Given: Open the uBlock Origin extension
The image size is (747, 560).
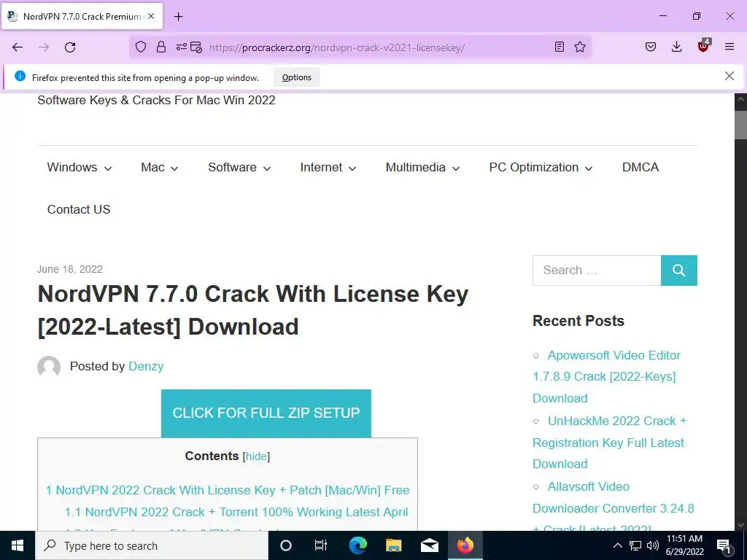Looking at the screenshot, I should [x=704, y=46].
